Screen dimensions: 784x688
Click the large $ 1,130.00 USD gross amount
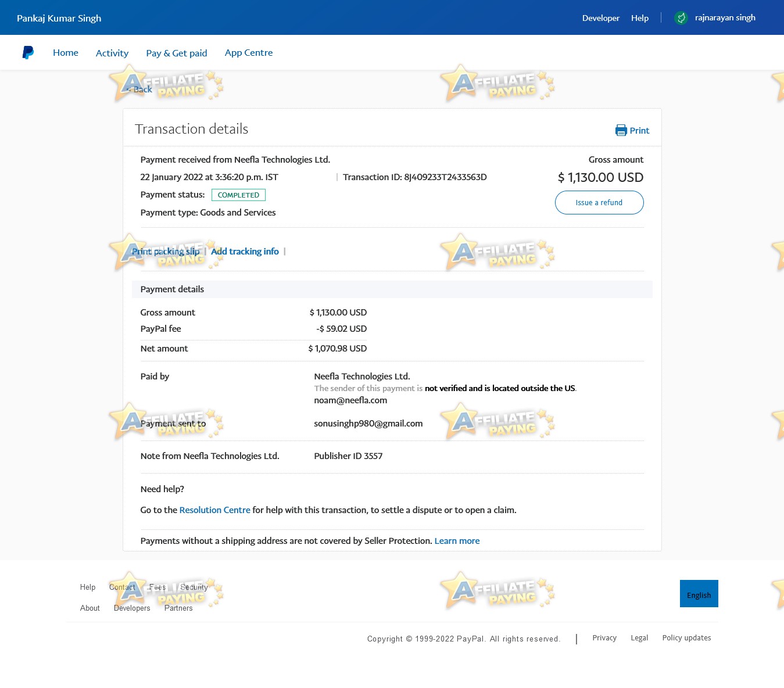point(600,178)
